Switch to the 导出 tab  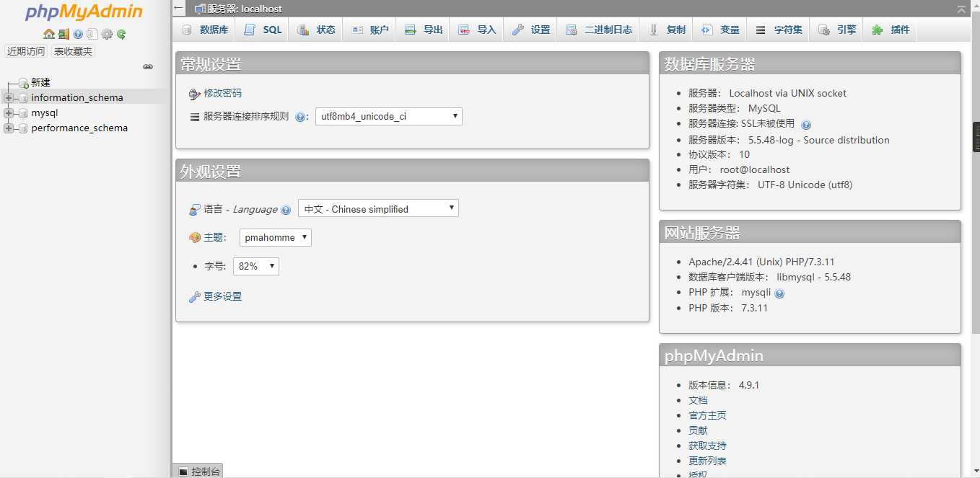click(x=424, y=30)
